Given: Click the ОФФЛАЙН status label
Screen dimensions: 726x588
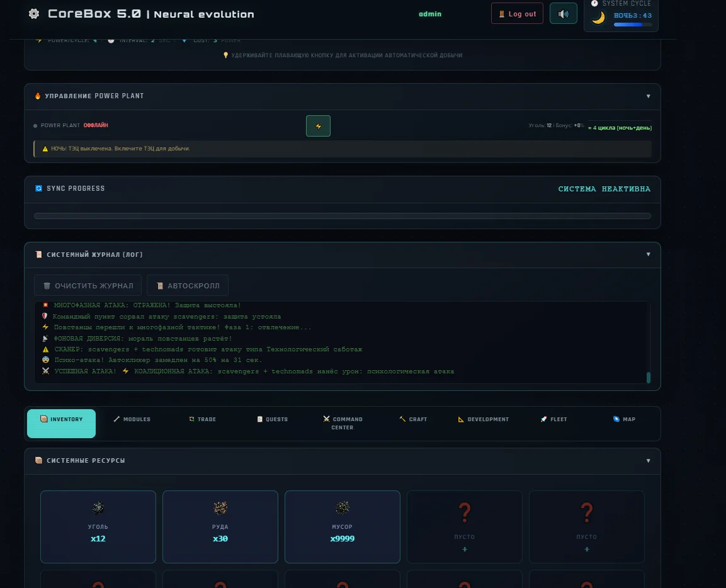Looking at the screenshot, I should pyautogui.click(x=96, y=125).
